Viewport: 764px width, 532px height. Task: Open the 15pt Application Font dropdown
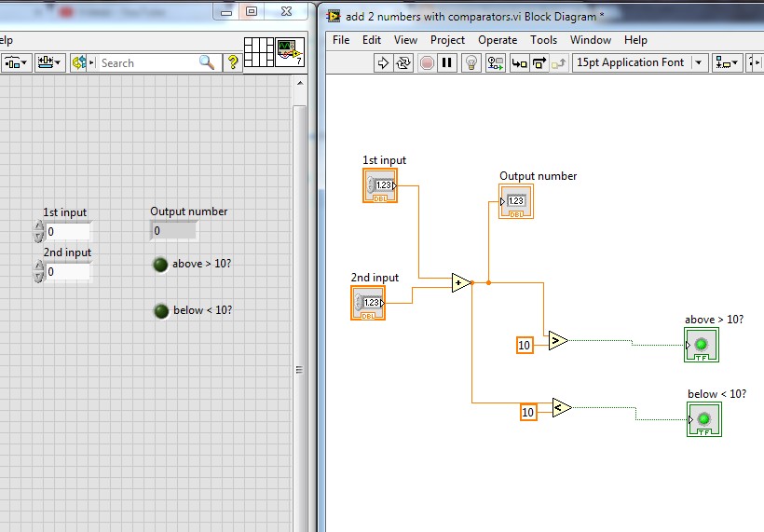click(x=640, y=62)
